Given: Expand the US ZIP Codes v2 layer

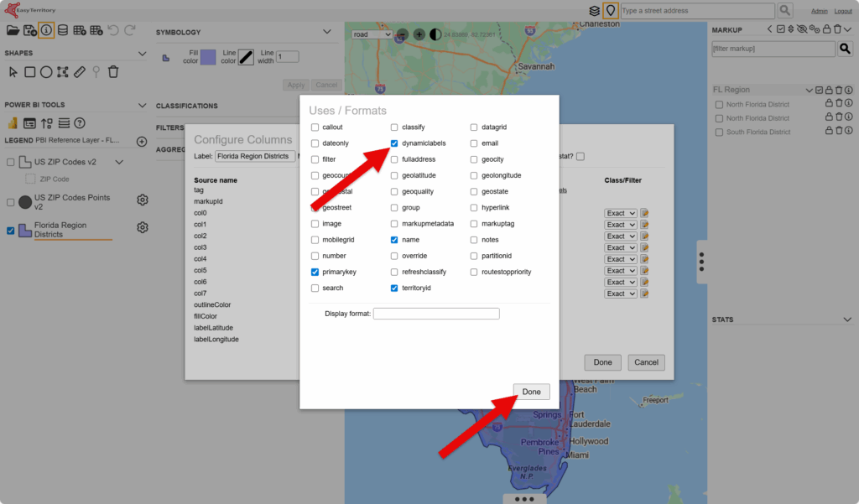Looking at the screenshot, I should (119, 162).
